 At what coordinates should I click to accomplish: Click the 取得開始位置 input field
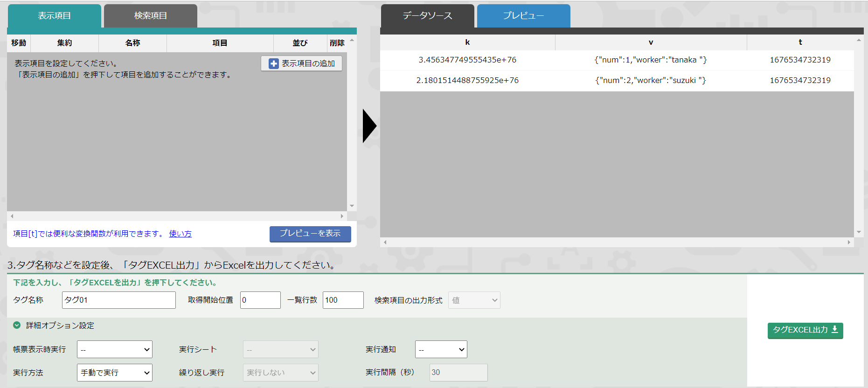(x=261, y=300)
